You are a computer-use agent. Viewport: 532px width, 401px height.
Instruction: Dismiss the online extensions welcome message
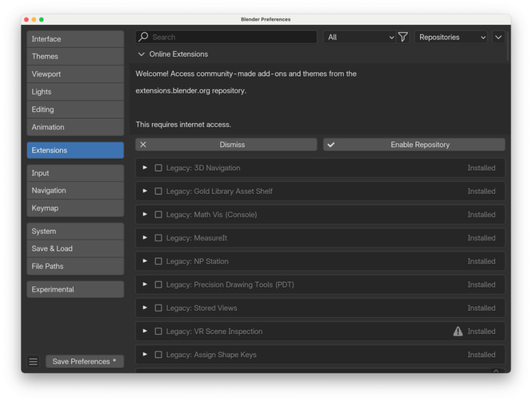[227, 145]
